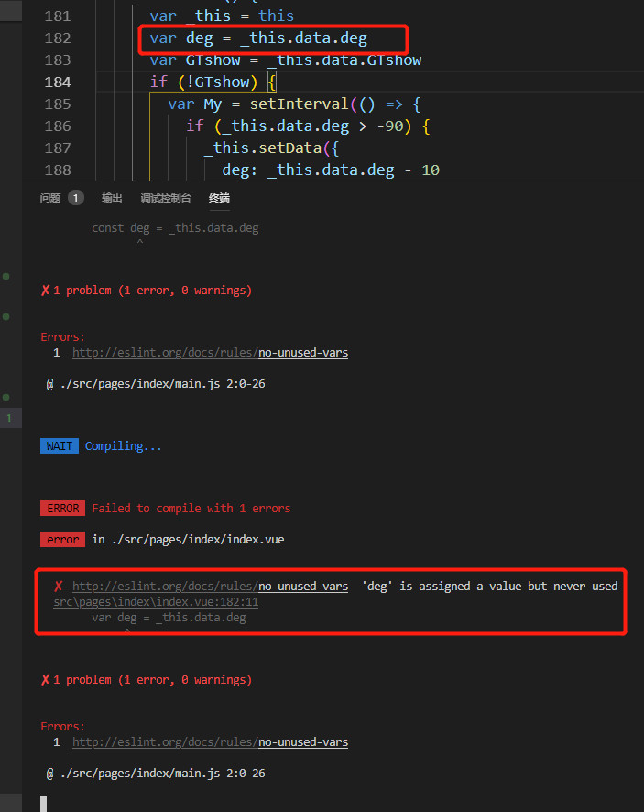Click line number 187 in the gutter
This screenshot has height=812, width=644.
(58, 148)
